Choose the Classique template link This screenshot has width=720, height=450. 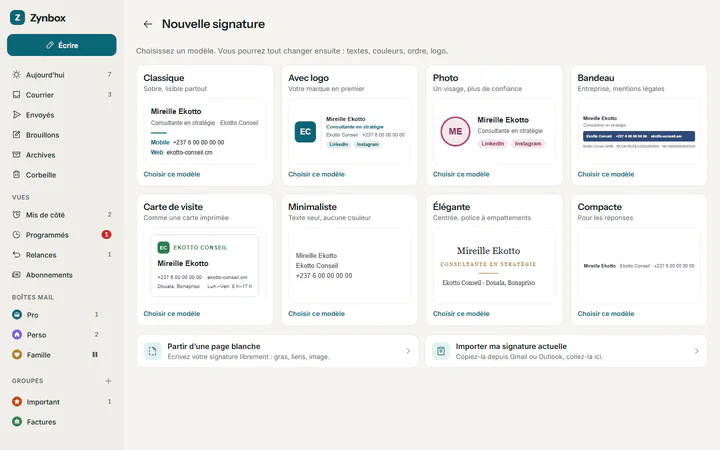pyautogui.click(x=172, y=174)
